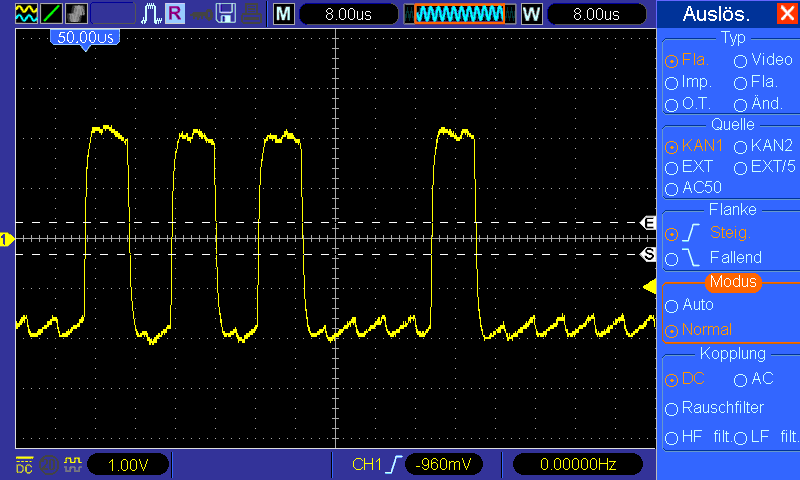Screen dimensions: 800x480
Task: Save with the floppy disk icon
Action: coord(226,14)
